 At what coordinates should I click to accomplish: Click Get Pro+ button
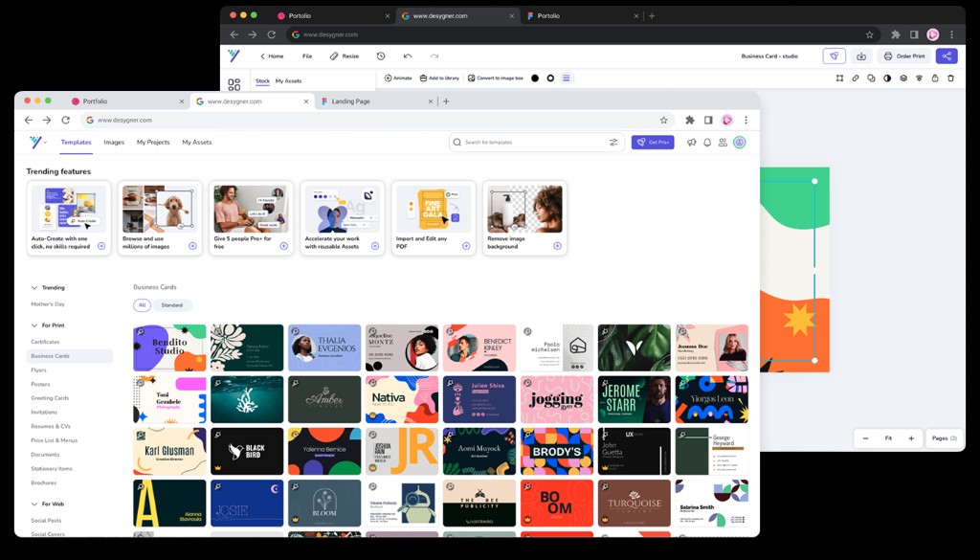click(x=653, y=143)
